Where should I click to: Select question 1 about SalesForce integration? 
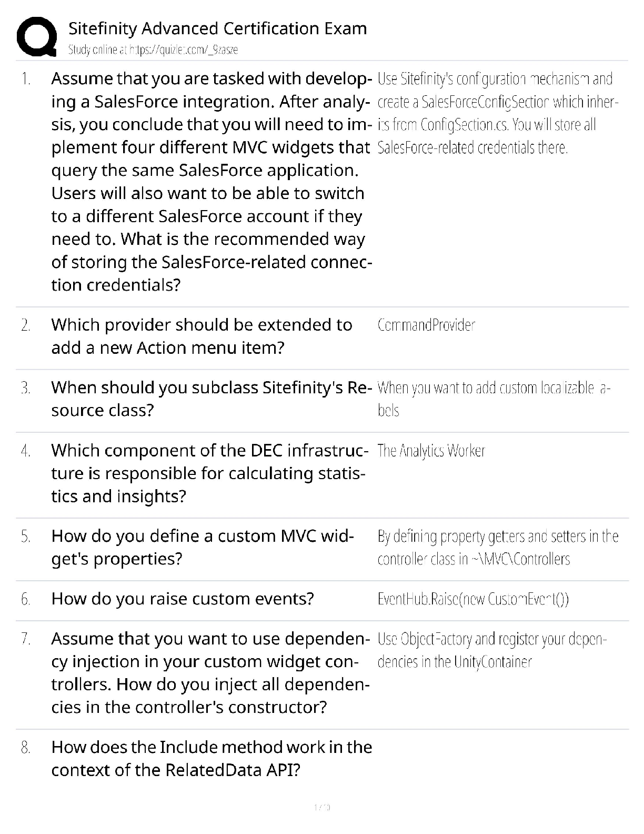pyautogui.click(x=210, y=181)
